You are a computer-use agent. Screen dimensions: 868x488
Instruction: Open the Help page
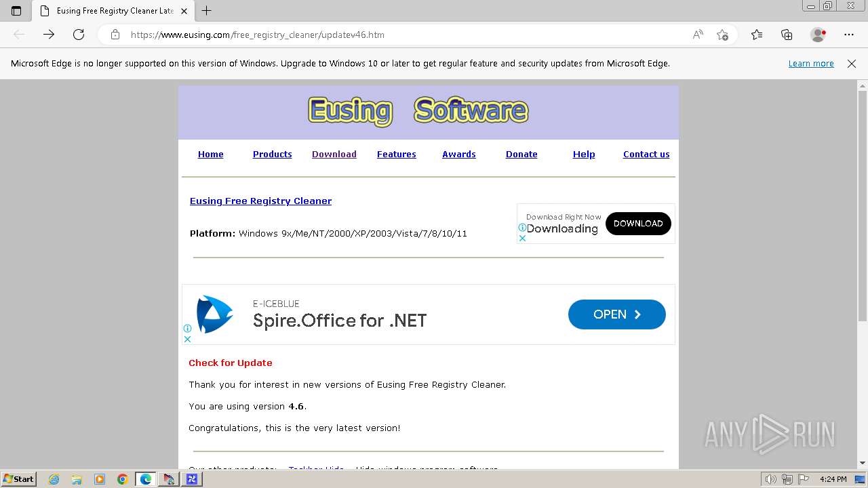(584, 155)
